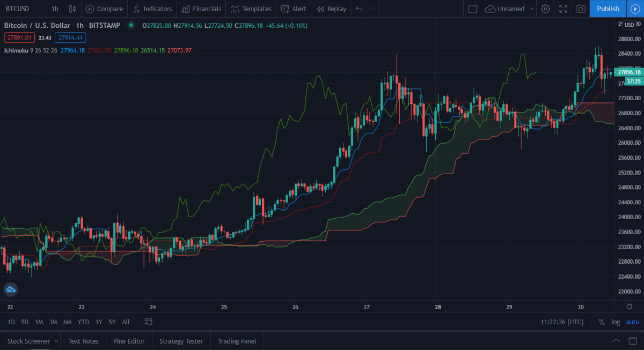The width and height of the screenshot is (644, 350).
Task: Click the Compare symbols plus icon
Action: point(90,9)
